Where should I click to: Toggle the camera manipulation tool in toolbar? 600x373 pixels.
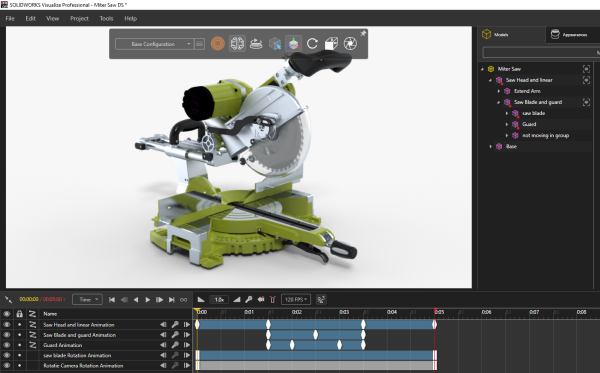click(237, 44)
